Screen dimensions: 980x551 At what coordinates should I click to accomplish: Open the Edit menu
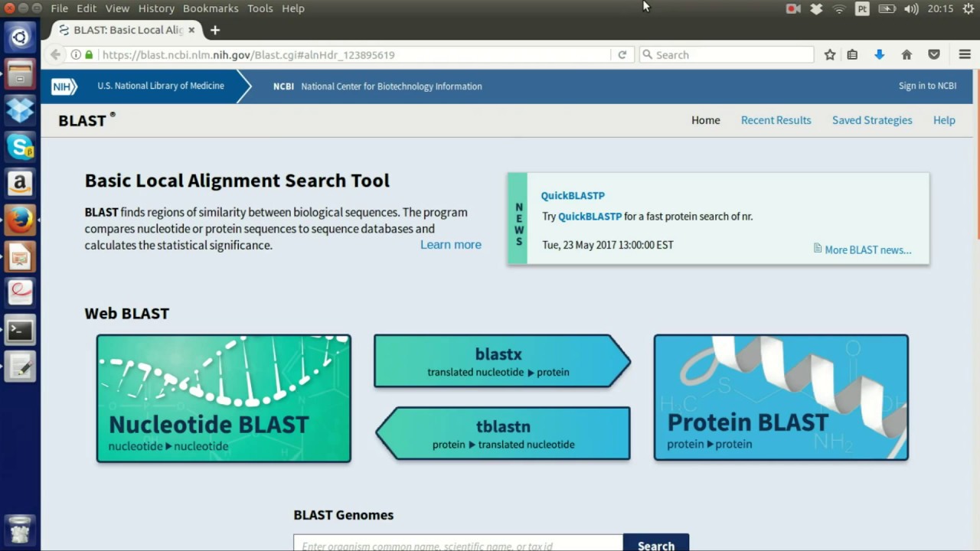click(87, 8)
